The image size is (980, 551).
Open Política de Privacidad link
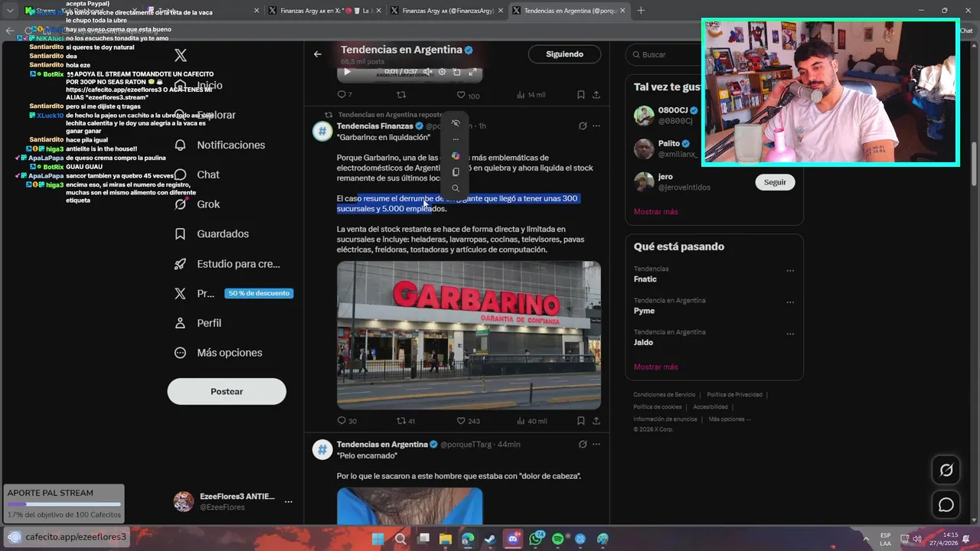(734, 395)
